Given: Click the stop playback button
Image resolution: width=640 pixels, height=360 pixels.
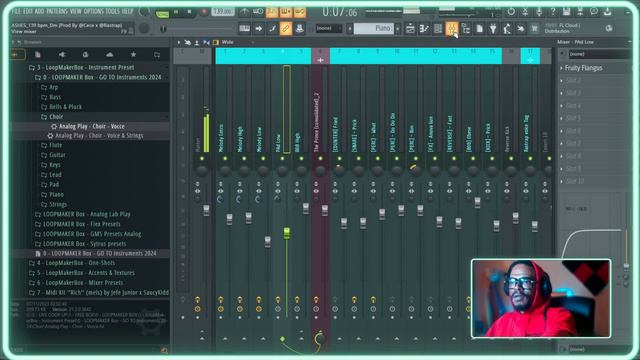Looking at the screenshot, I should (189, 12).
